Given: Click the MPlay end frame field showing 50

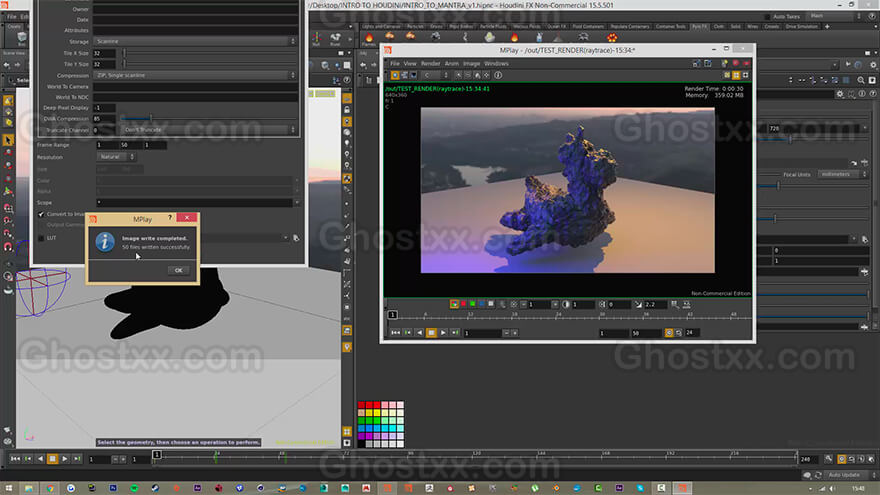Looking at the screenshot, I should (646, 333).
